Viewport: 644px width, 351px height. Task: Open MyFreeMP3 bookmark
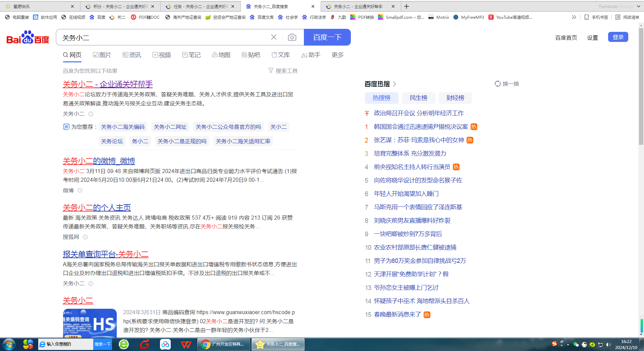(x=469, y=17)
